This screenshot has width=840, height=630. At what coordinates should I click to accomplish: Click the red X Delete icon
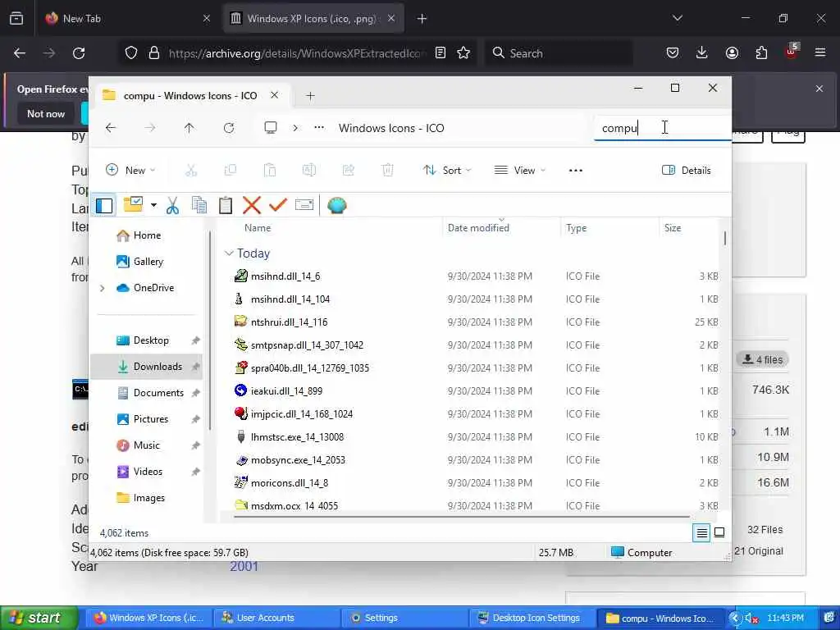tap(251, 205)
